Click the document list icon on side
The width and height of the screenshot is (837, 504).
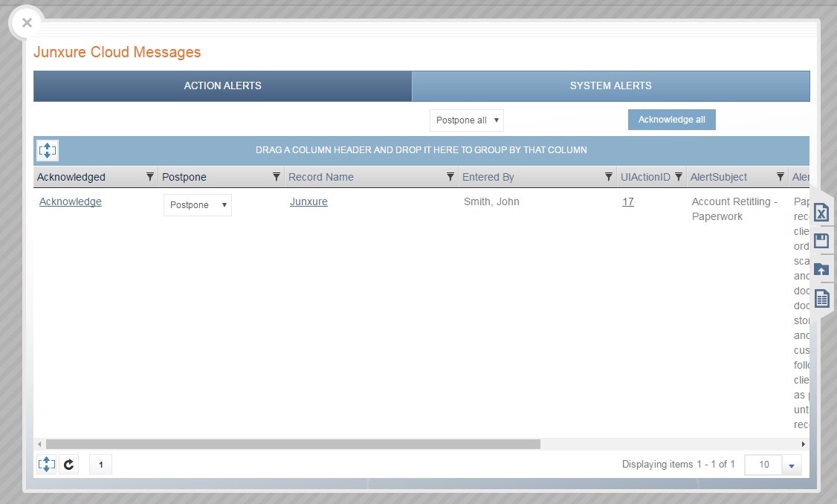pyautogui.click(x=821, y=298)
